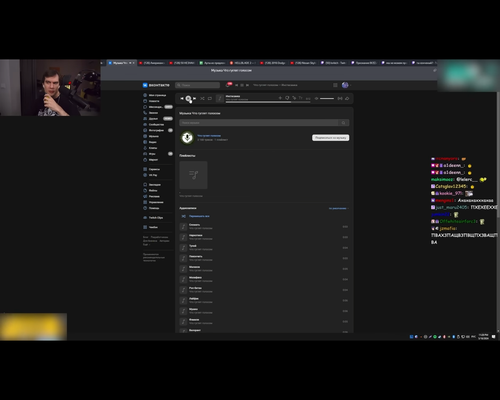The height and width of the screenshot is (400, 500).
Task: Pause the track using header mini-player
Action: (242, 85)
